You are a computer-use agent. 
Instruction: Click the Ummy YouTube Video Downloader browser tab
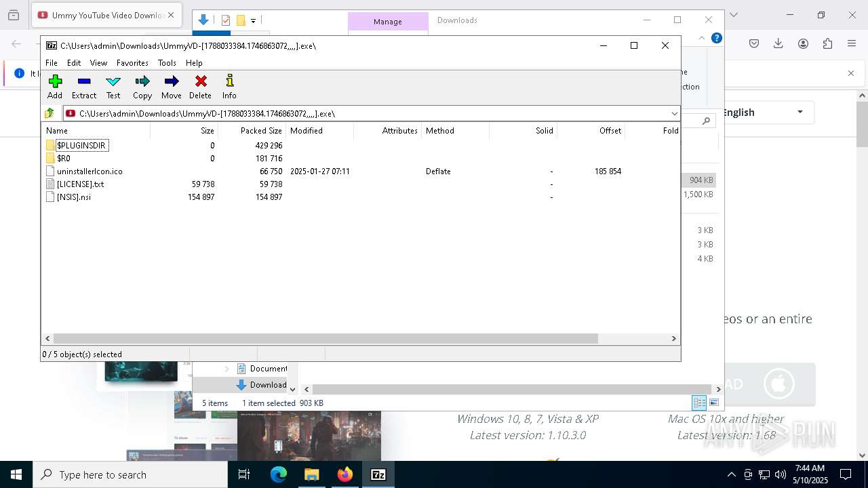pos(106,15)
